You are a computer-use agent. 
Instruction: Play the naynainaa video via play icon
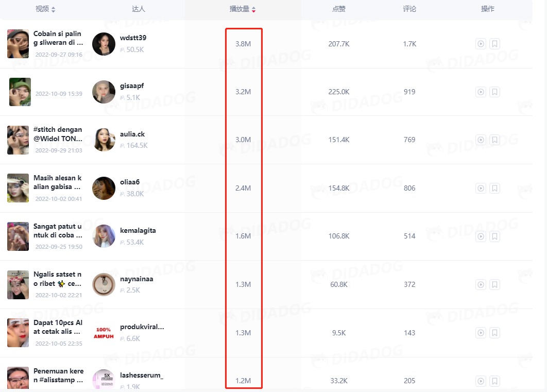click(x=481, y=285)
